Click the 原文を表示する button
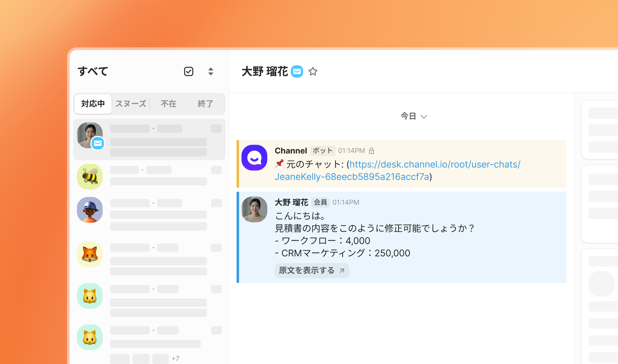 (312, 270)
